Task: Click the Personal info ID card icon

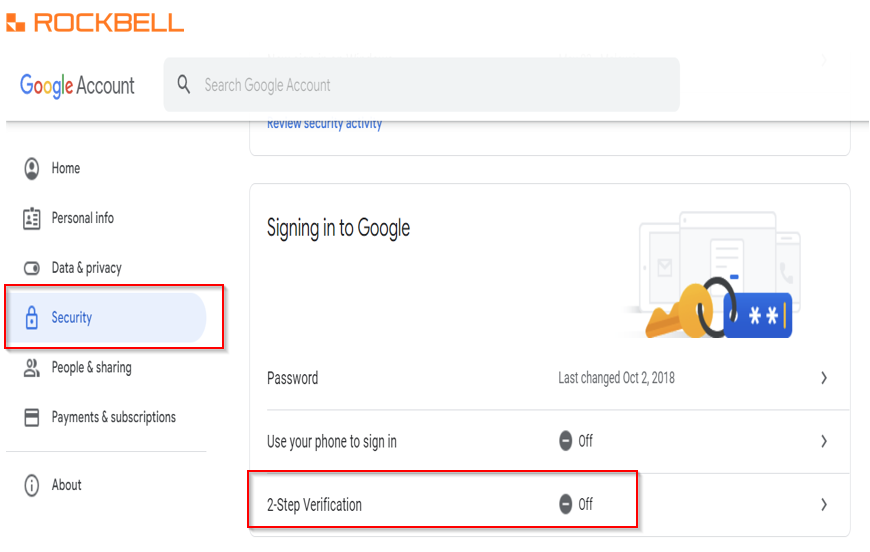Action: pyautogui.click(x=32, y=219)
